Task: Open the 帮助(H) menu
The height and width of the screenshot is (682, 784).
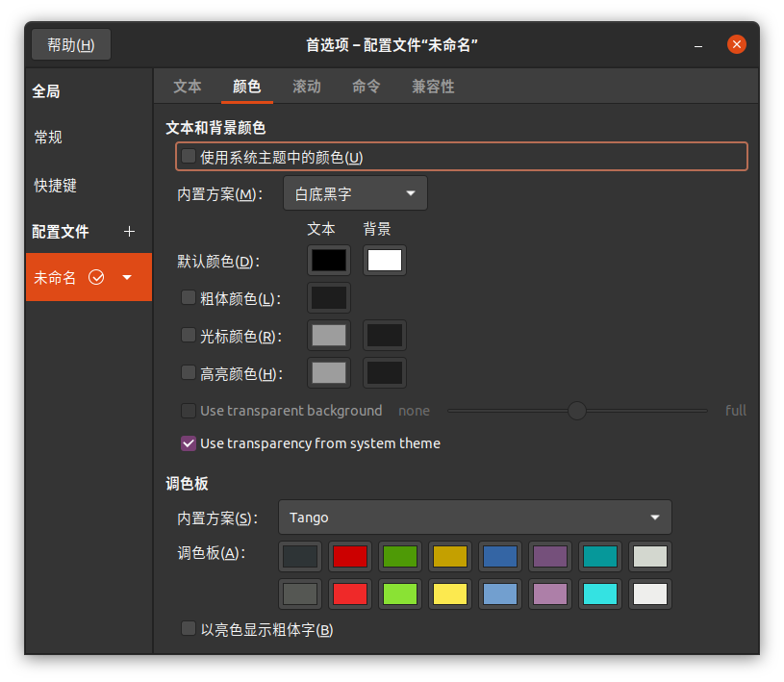Action: point(70,44)
